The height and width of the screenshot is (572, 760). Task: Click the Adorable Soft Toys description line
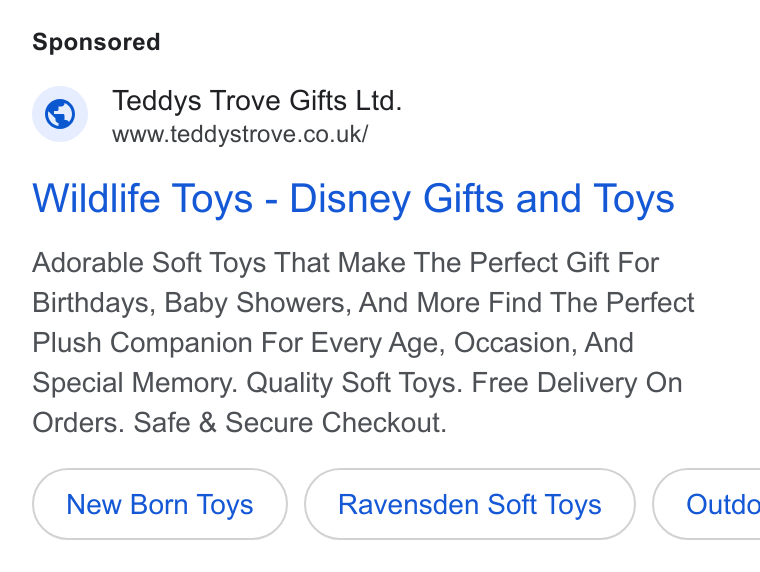346,263
